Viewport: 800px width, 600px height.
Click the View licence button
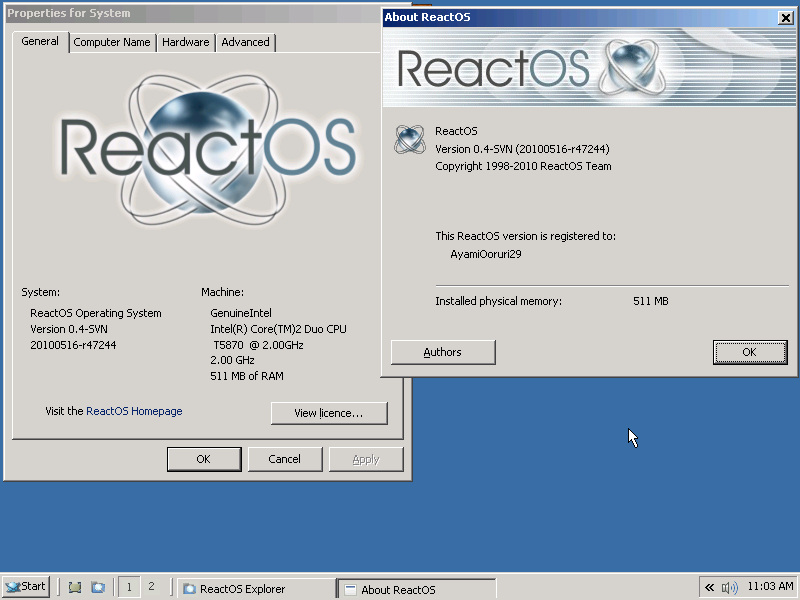(x=329, y=413)
